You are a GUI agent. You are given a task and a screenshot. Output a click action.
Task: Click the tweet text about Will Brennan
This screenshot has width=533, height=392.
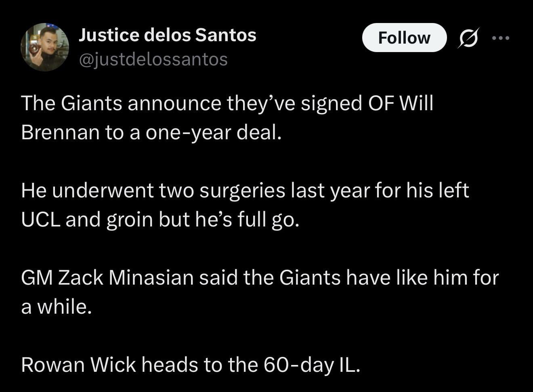click(x=227, y=117)
